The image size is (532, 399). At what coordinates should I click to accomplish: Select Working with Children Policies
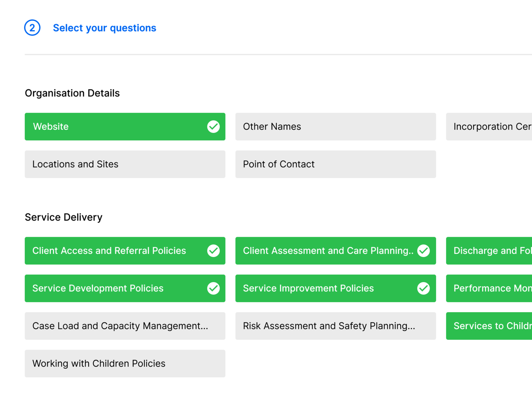click(x=125, y=363)
